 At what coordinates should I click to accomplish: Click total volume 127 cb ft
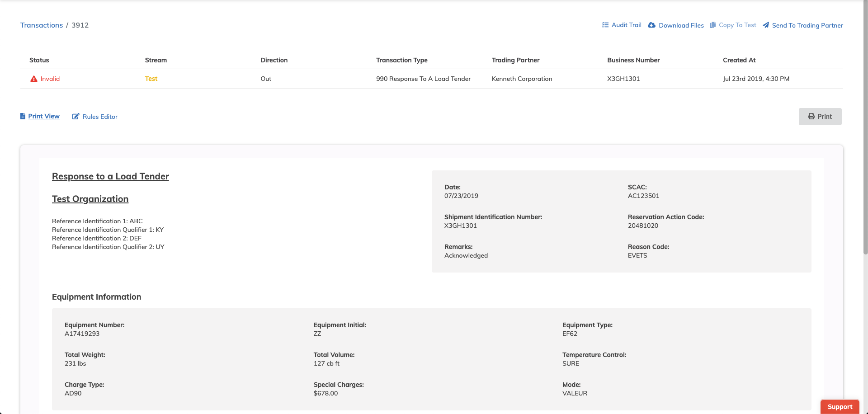pyautogui.click(x=326, y=363)
